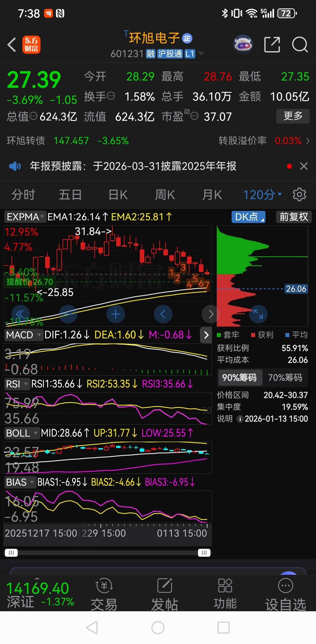Screen dimensions: 316x644
Task: Zoom in chart with plus button
Action: (x=116, y=314)
